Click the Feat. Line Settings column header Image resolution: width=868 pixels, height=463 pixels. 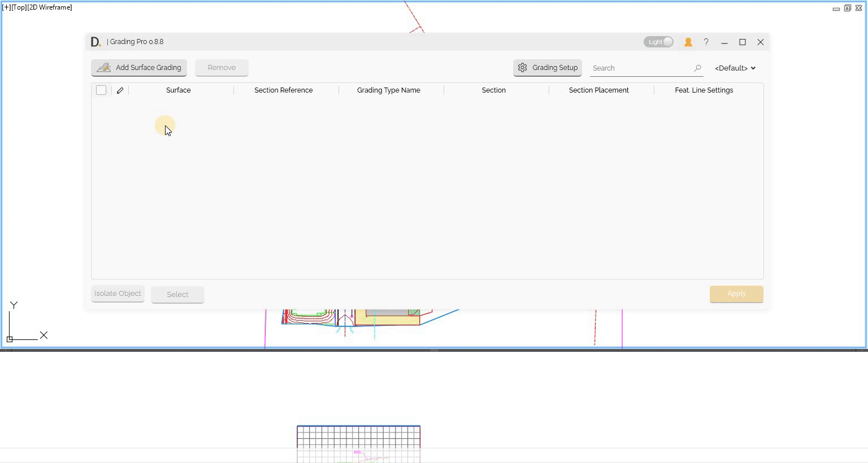[704, 90]
